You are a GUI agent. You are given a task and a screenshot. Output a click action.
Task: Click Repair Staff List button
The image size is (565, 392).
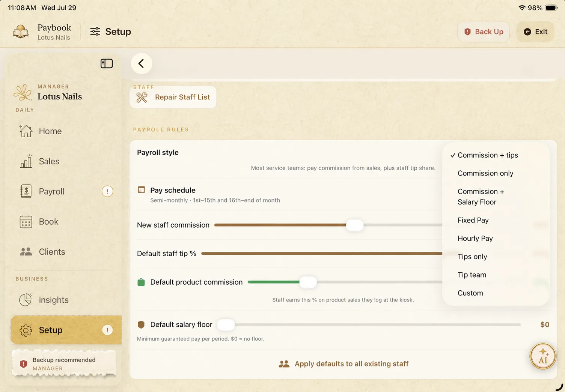(x=173, y=97)
